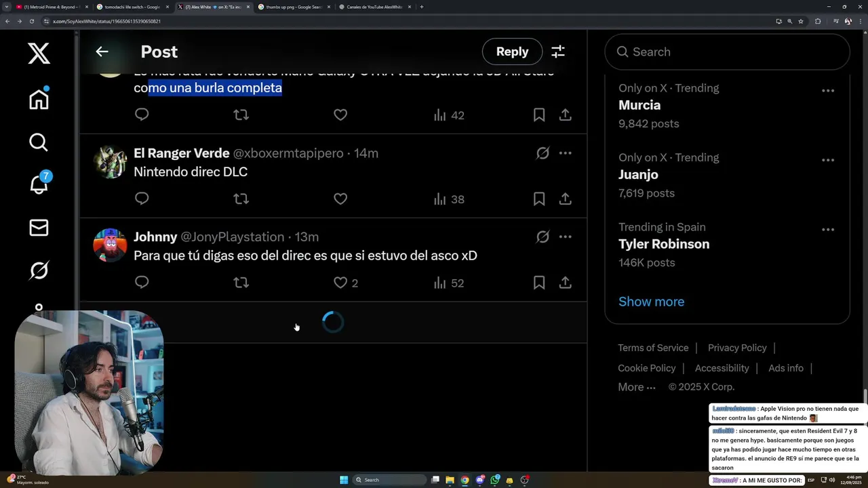The image size is (868, 488).
Task: Repost Johnny's comment
Action: tap(241, 282)
